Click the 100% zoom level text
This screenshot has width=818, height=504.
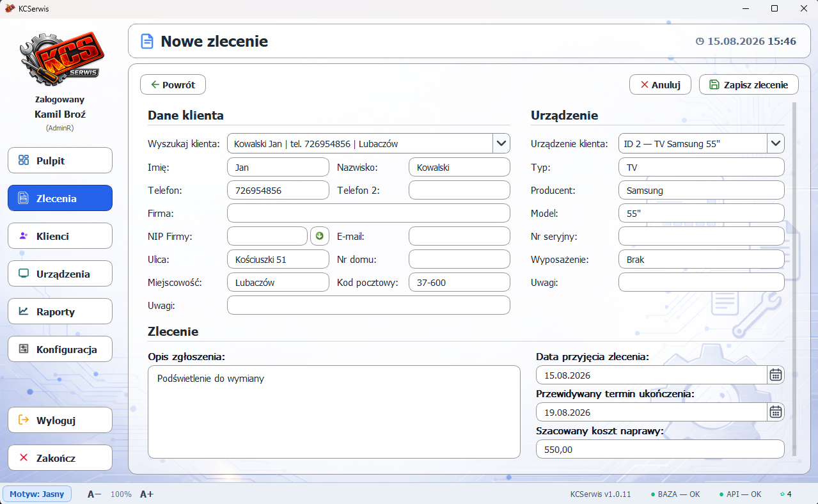tap(121, 494)
